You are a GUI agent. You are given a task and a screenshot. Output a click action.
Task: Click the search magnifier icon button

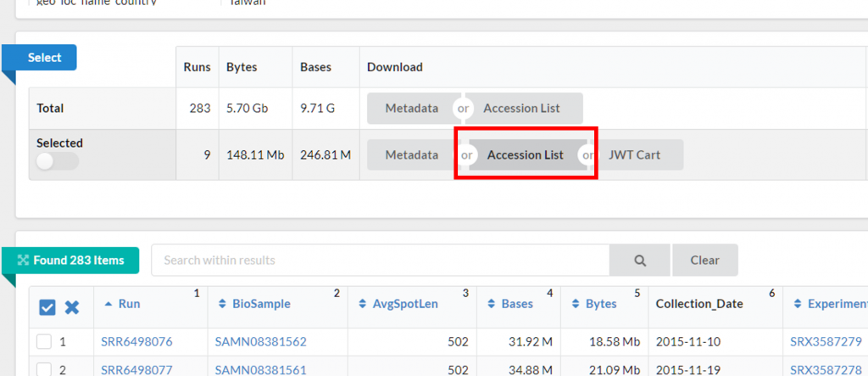[x=640, y=260]
